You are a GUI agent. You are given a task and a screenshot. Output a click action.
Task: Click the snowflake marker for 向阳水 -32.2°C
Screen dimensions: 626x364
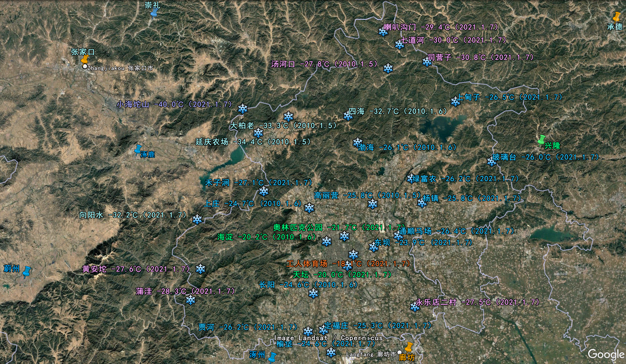point(197,219)
